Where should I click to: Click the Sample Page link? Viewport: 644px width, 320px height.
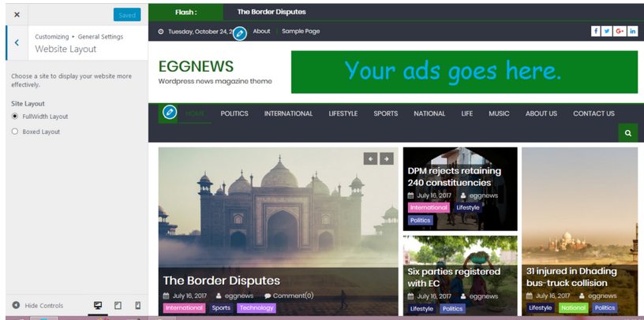pyautogui.click(x=301, y=32)
